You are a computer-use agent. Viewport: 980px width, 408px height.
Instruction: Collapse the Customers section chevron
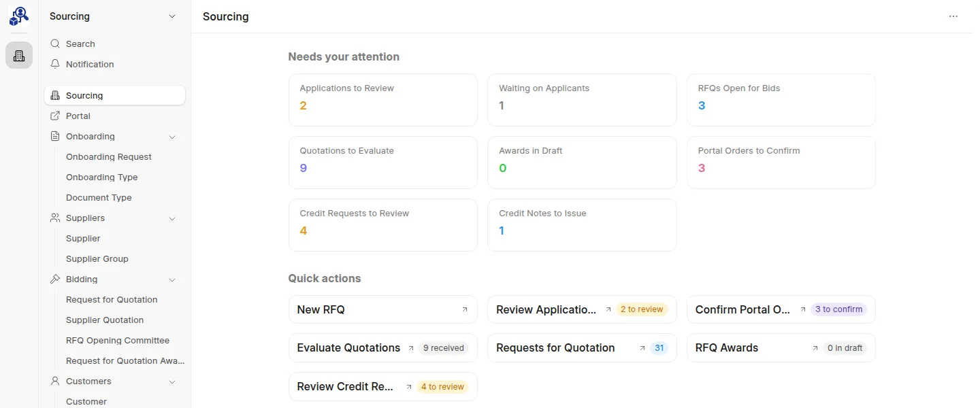point(172,381)
